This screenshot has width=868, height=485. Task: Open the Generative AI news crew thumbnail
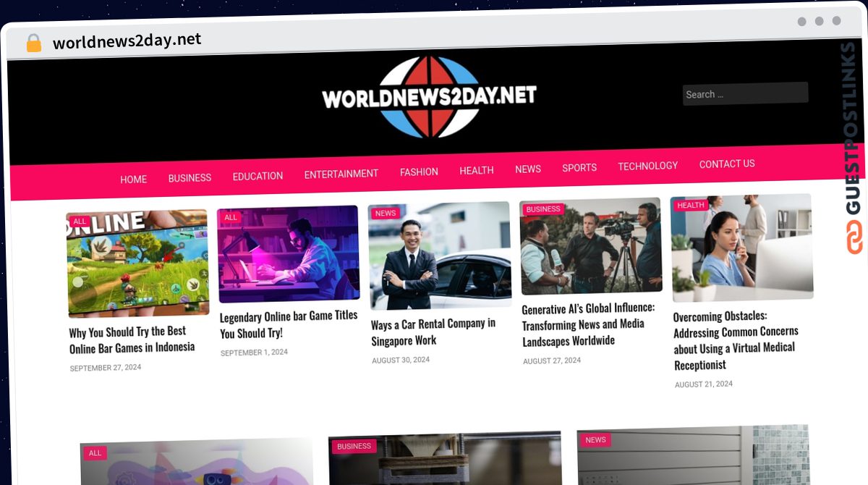coord(590,246)
